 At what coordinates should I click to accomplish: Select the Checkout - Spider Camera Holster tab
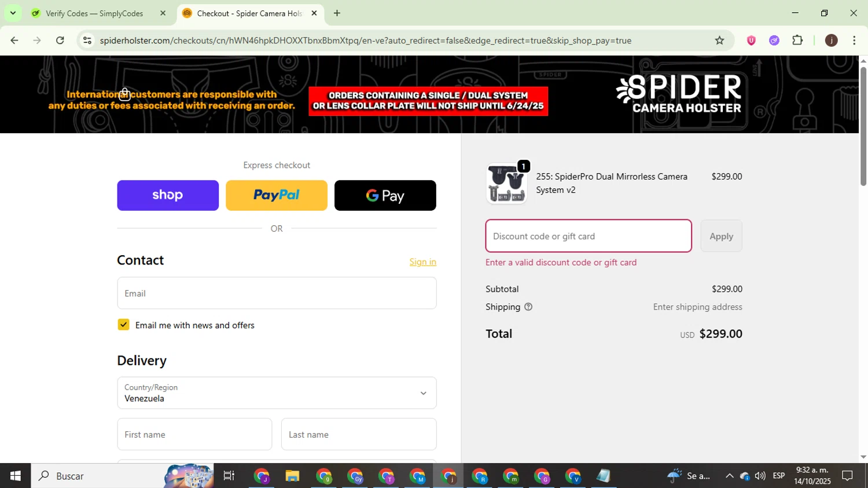coord(249,13)
